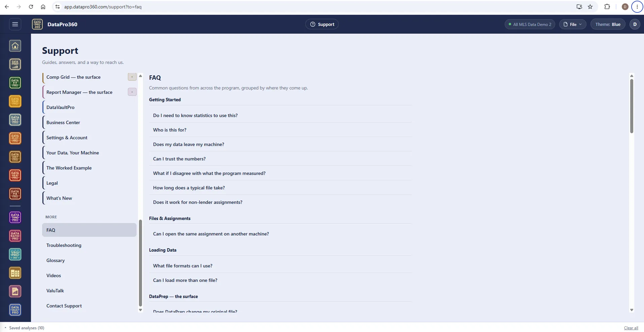Expand "How long does a typical file take?"

pyautogui.click(x=280, y=188)
